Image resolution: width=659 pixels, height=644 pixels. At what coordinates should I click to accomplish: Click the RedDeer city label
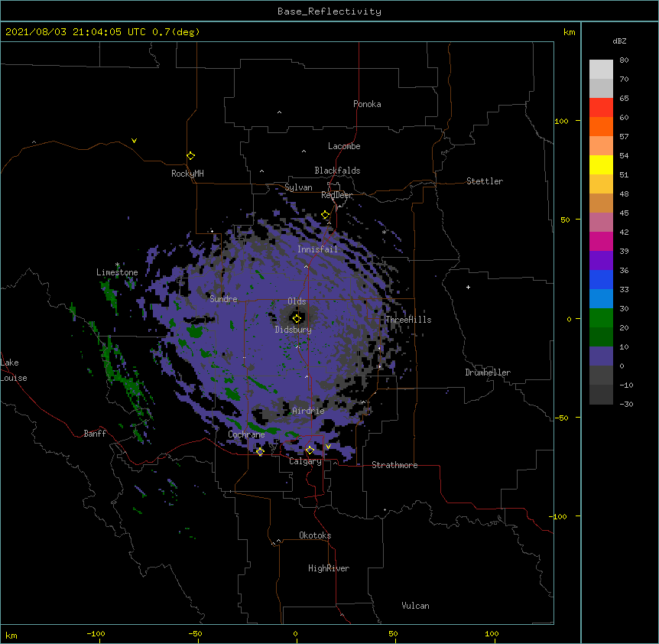336,195
